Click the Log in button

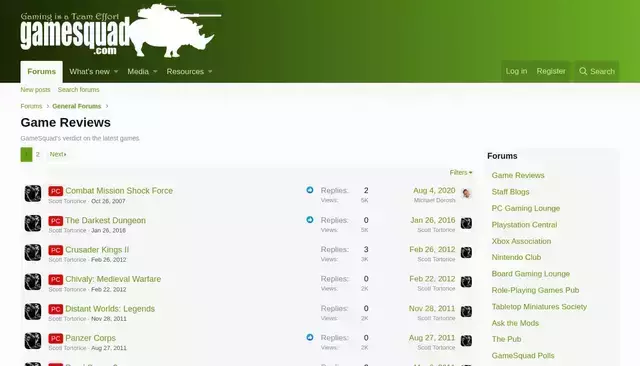tap(516, 71)
